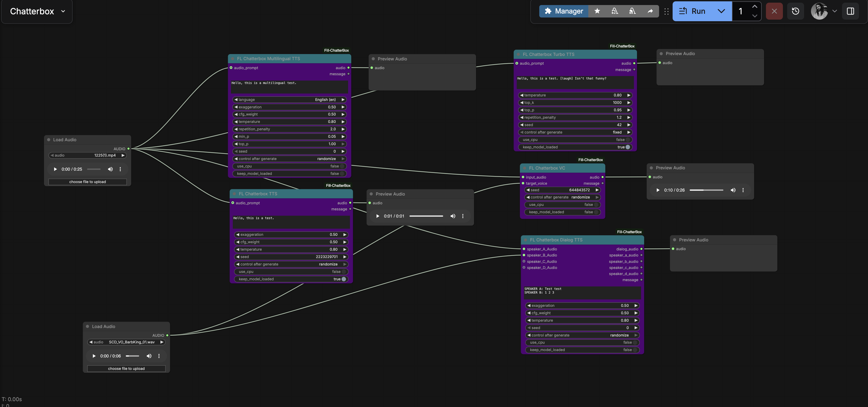Viewport: 868px width, 407px height.
Task: Open more options on 0:10 / 0:26 player
Action: click(x=743, y=190)
